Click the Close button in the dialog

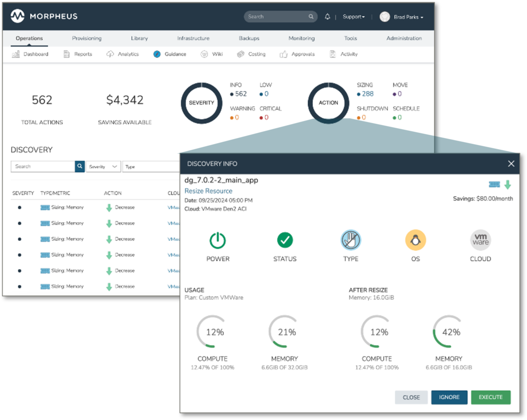pyautogui.click(x=411, y=397)
